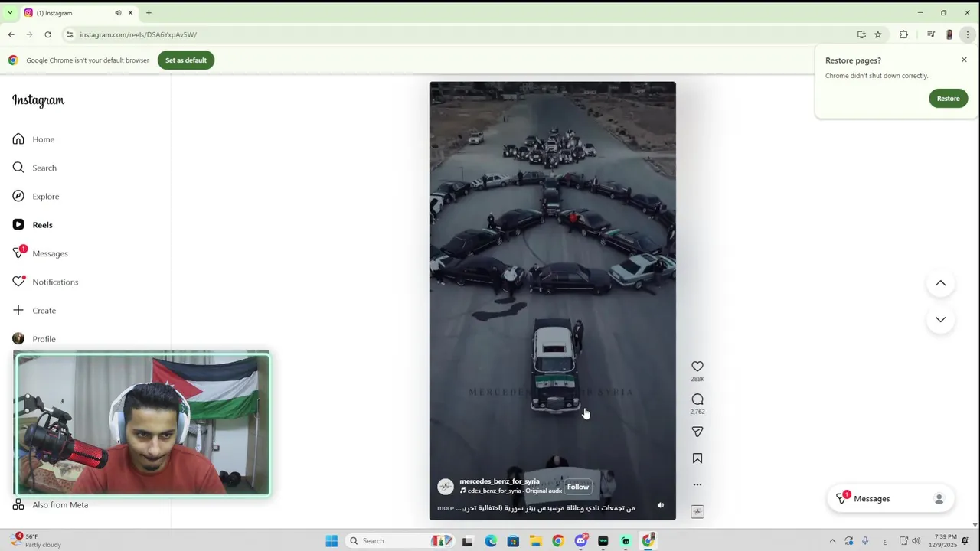The height and width of the screenshot is (551, 980).
Task: Open floating Messages panel at bottom right
Action: (890, 499)
